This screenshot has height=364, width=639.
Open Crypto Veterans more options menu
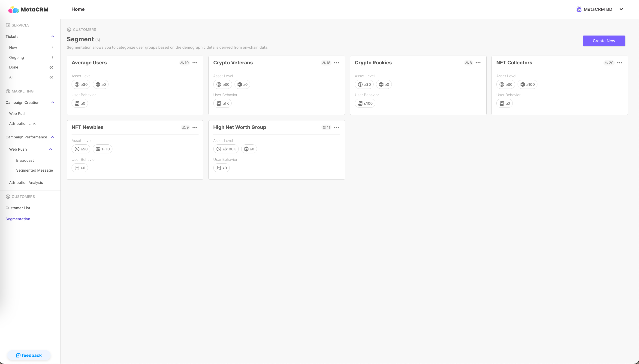click(337, 63)
